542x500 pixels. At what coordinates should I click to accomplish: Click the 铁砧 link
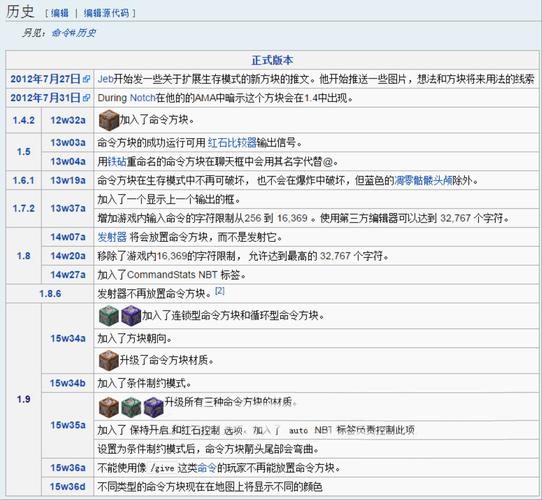(117, 161)
